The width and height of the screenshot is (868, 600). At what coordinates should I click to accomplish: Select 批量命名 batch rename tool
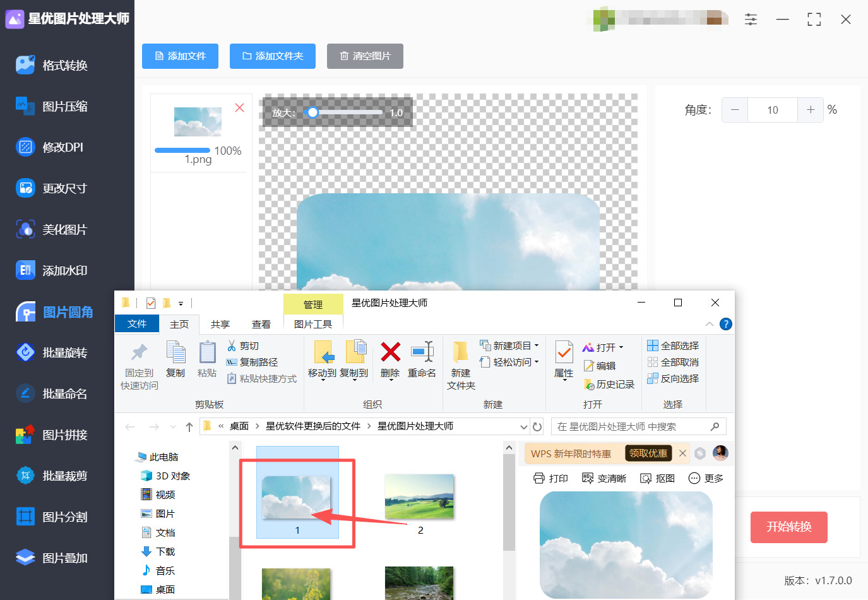[x=52, y=393]
